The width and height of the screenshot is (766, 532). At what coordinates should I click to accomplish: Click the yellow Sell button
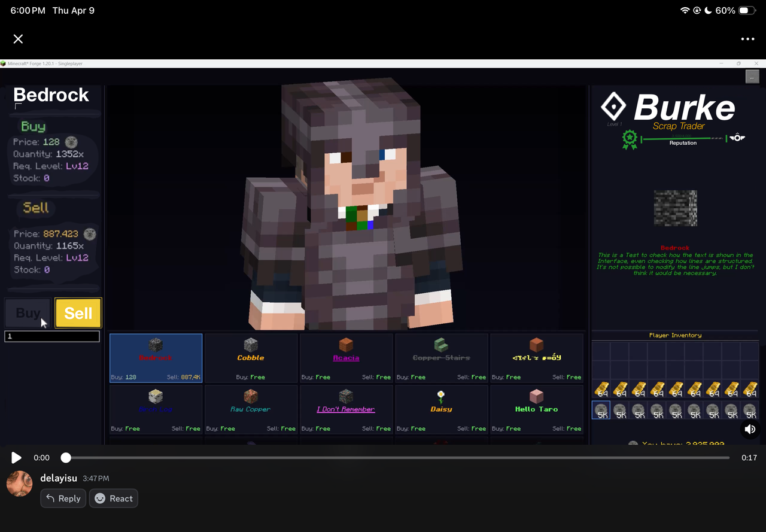coord(78,313)
